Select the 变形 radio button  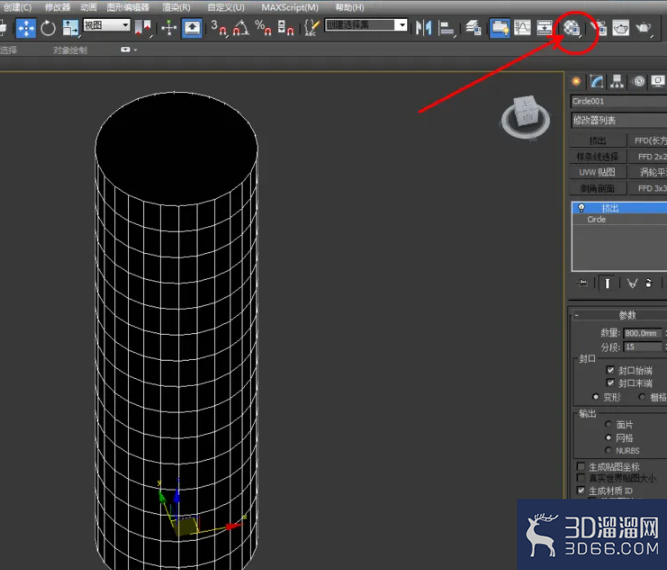tap(596, 397)
